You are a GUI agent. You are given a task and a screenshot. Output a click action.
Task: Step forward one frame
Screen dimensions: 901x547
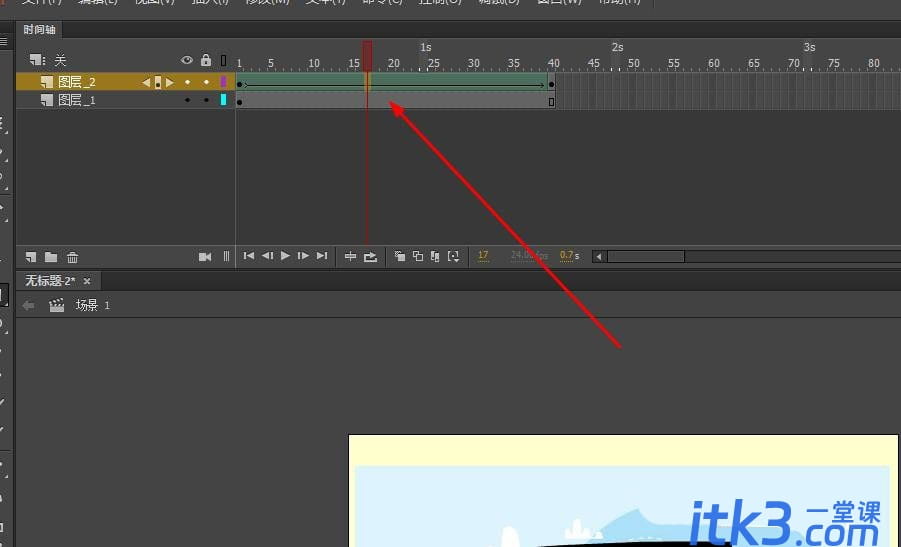pyautogui.click(x=303, y=256)
